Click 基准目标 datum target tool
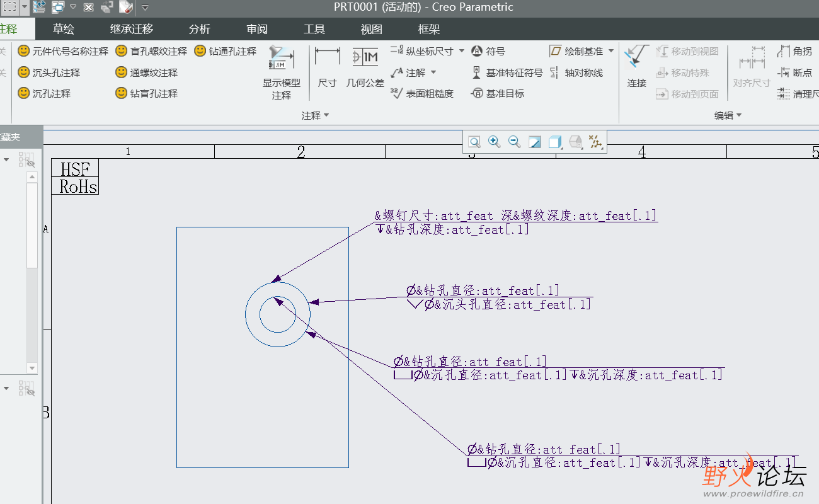Screen dimensions: 819x504 pyautogui.click(x=498, y=93)
